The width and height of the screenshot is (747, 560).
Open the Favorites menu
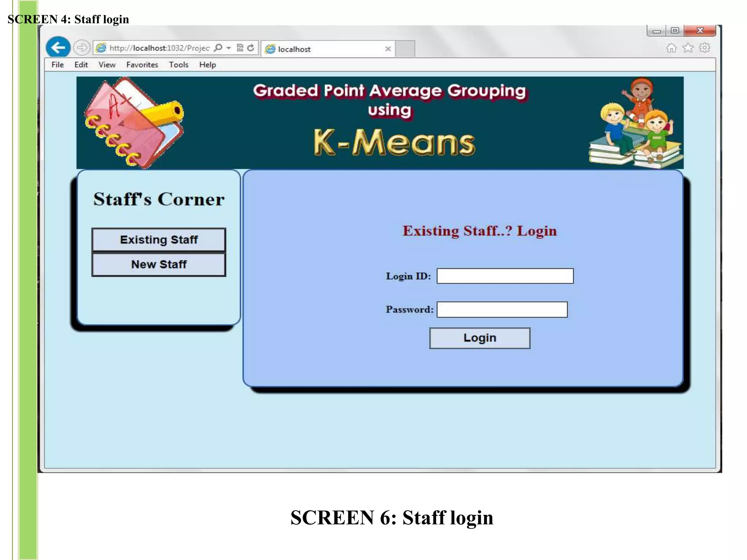[x=142, y=65]
